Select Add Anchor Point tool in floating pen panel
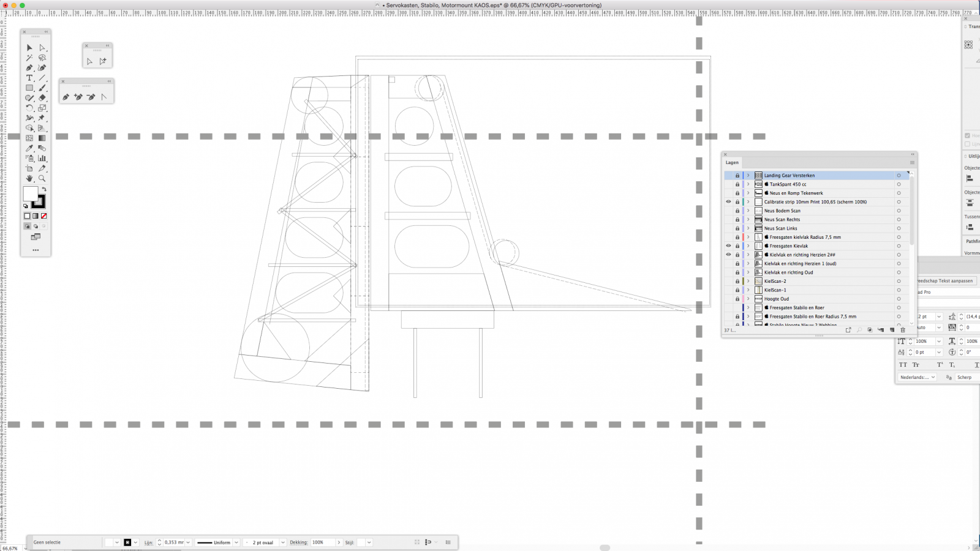 point(78,97)
